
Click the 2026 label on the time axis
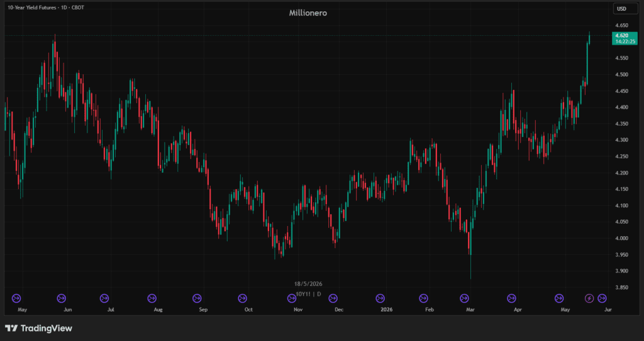pyautogui.click(x=386, y=310)
